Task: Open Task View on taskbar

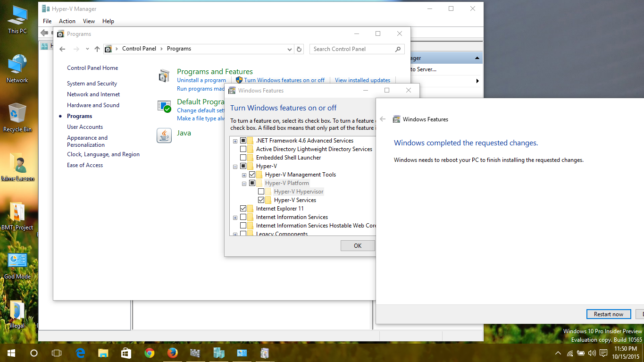Action: click(57, 353)
